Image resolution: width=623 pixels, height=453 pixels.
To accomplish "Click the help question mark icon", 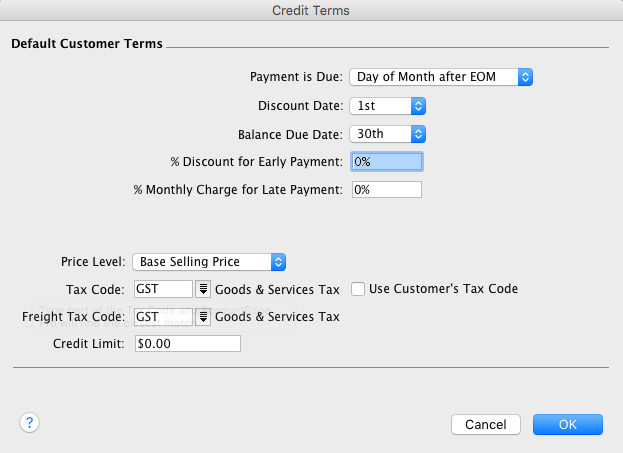I will click(x=29, y=423).
